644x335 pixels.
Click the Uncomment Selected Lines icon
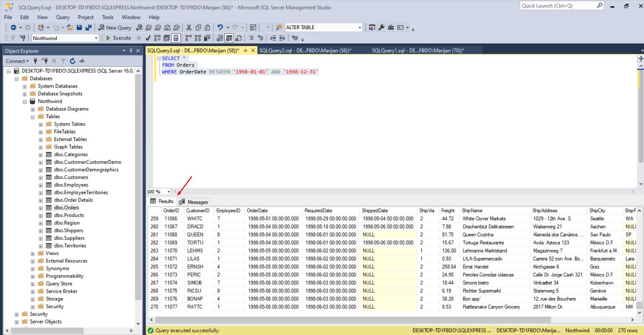(x=260, y=38)
